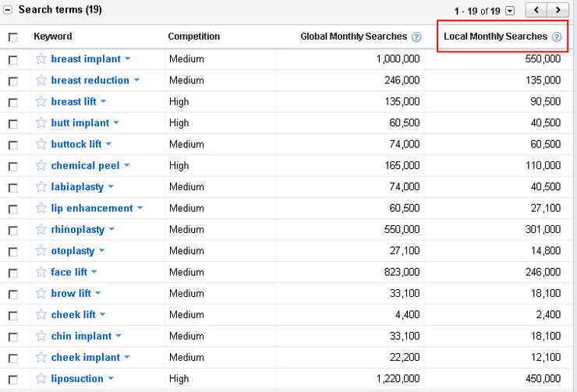Go to previous page of results
The image size is (577, 392).
click(536, 10)
